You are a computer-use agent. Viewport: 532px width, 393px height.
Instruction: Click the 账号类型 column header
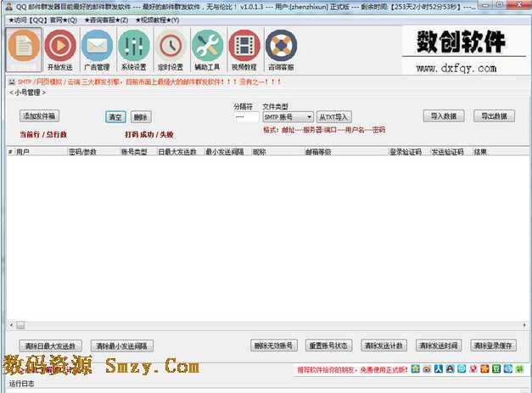(138, 152)
